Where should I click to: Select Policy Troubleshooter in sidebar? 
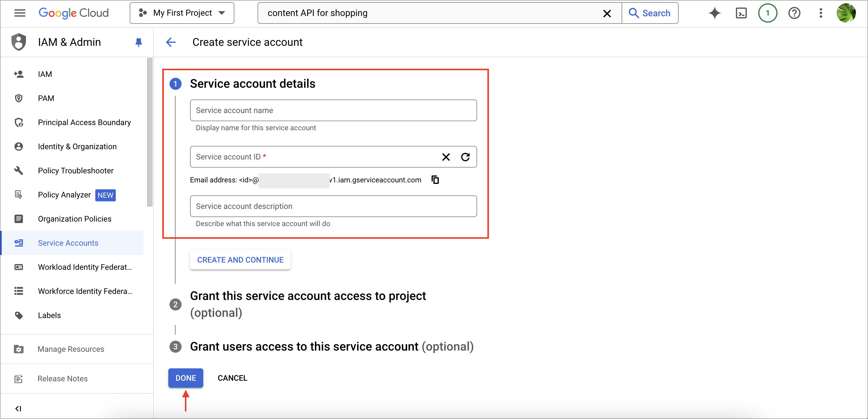click(x=75, y=171)
